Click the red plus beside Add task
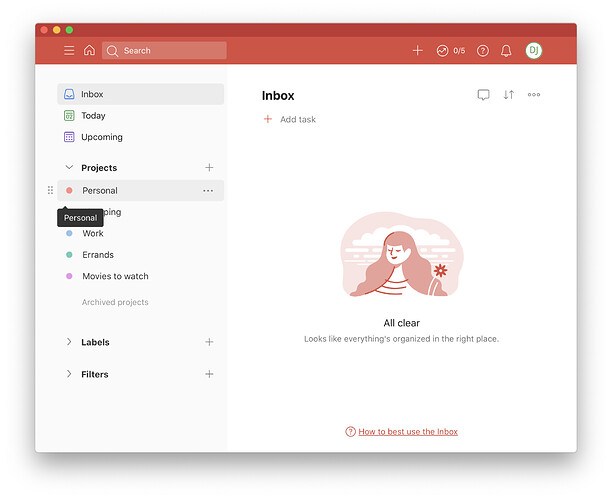This screenshot has height=499, width=612. [x=268, y=119]
